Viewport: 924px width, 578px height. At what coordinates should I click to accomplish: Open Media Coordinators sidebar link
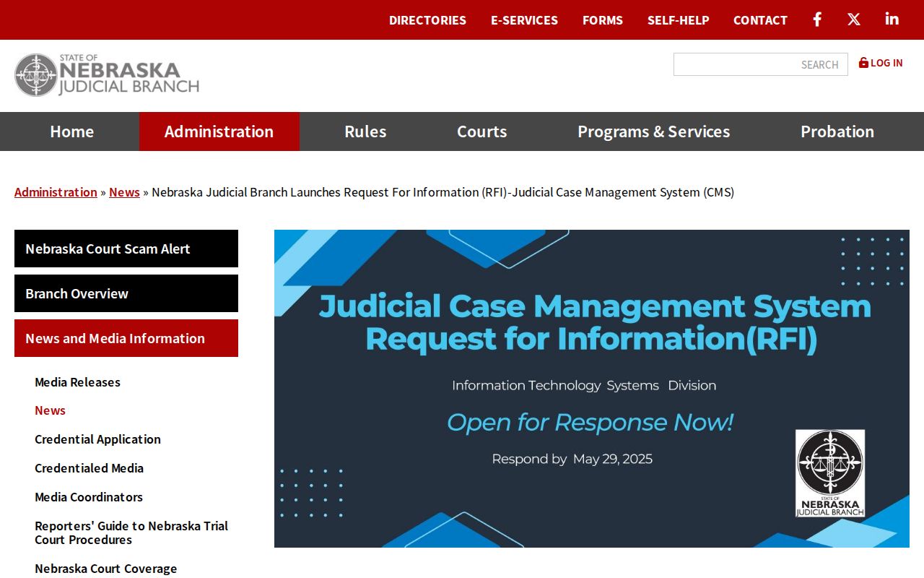[x=89, y=497]
